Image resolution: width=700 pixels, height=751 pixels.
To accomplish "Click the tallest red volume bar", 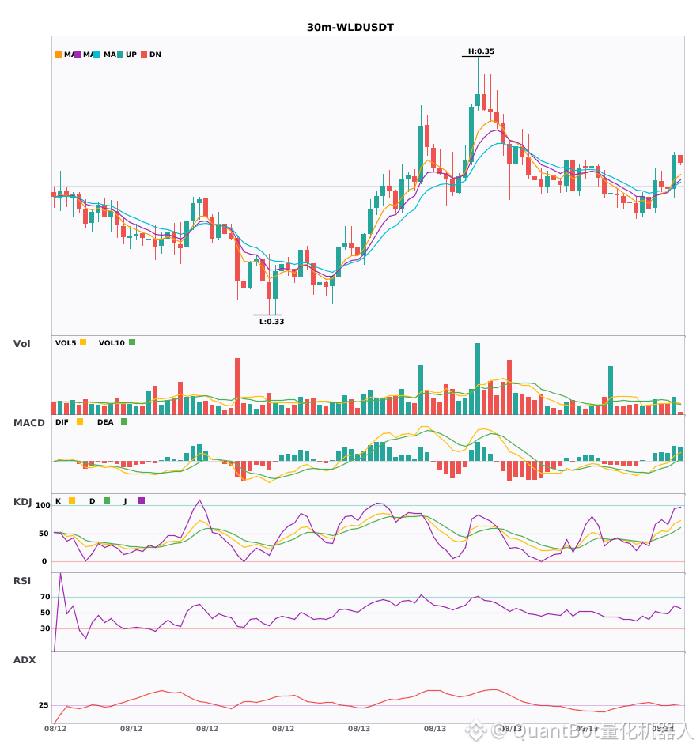I will (237, 387).
